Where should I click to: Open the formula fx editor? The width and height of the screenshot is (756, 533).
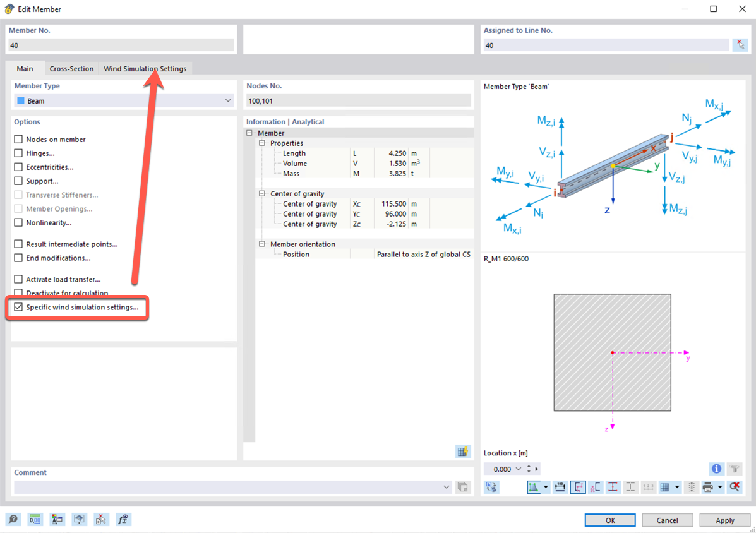[x=124, y=519]
